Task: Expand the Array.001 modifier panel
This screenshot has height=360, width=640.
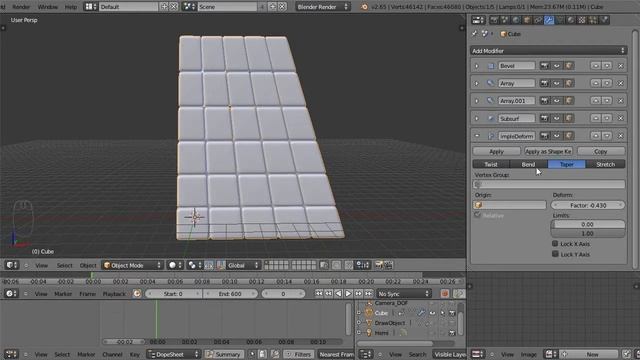Action: click(476, 101)
